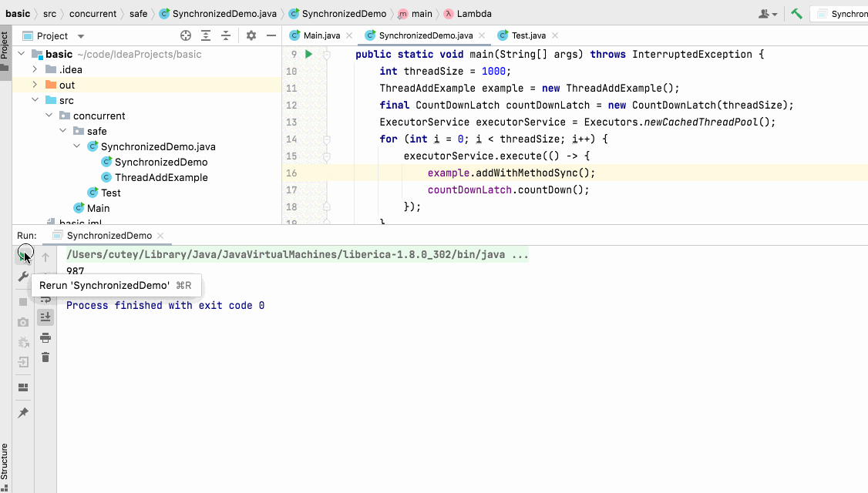
Task: Clear console with the trash icon
Action: pyautogui.click(x=45, y=357)
